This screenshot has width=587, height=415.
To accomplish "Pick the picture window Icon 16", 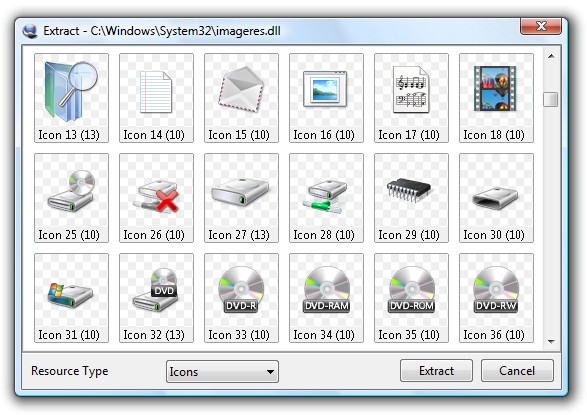I will [326, 98].
